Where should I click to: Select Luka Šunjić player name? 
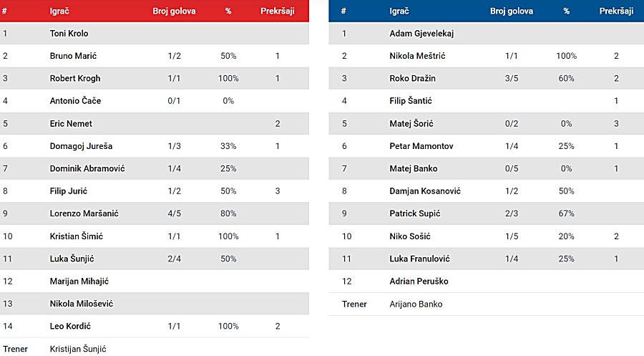pos(72,259)
